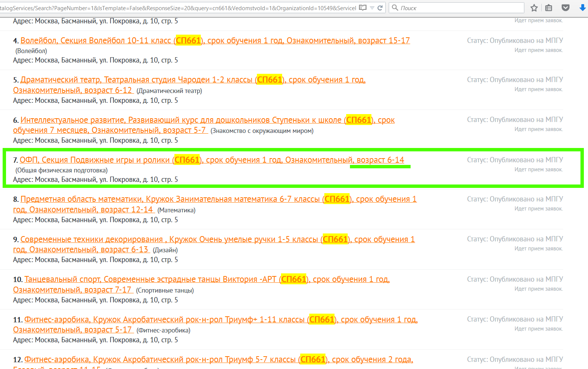This screenshot has width=588, height=369.
Task: Open the URL history dropdown arrow
Action: click(x=372, y=8)
